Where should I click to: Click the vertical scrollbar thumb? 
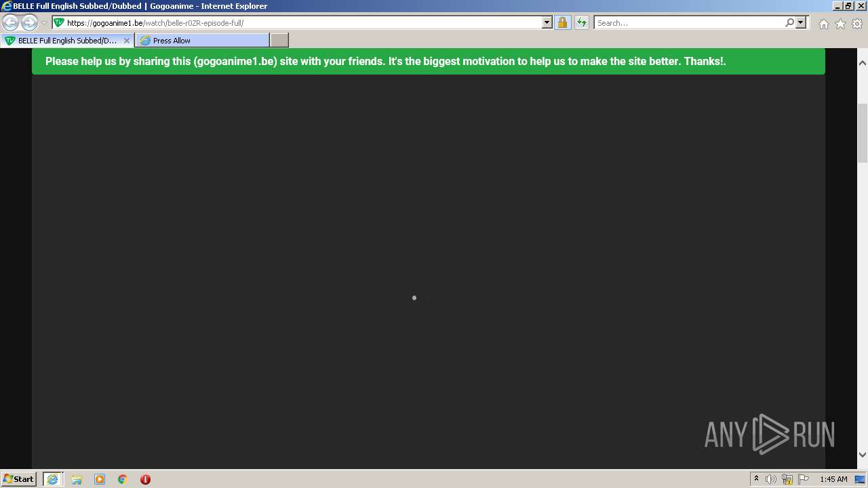click(x=863, y=133)
